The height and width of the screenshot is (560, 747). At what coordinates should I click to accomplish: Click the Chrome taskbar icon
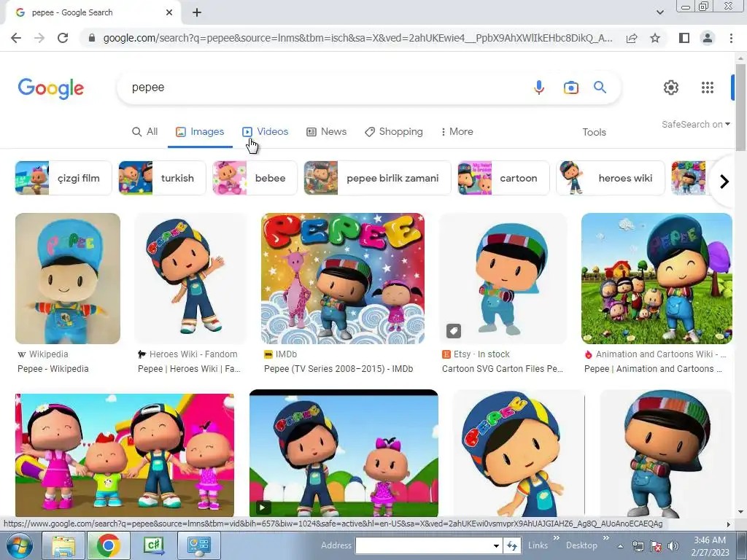(108, 545)
